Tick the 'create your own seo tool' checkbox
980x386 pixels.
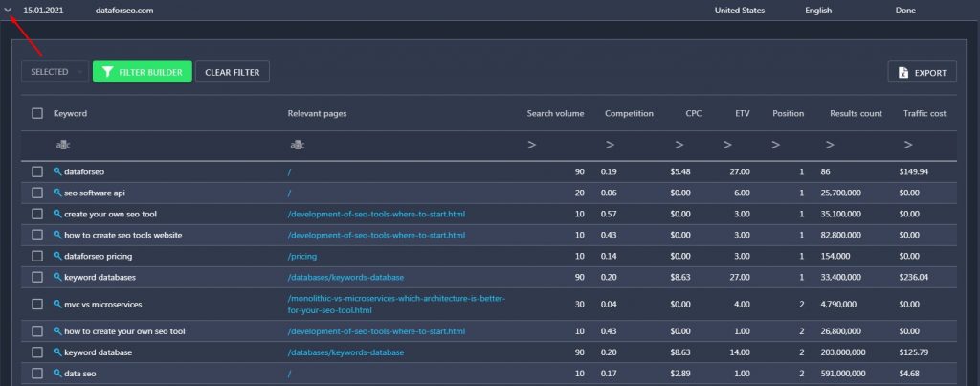pos(37,214)
